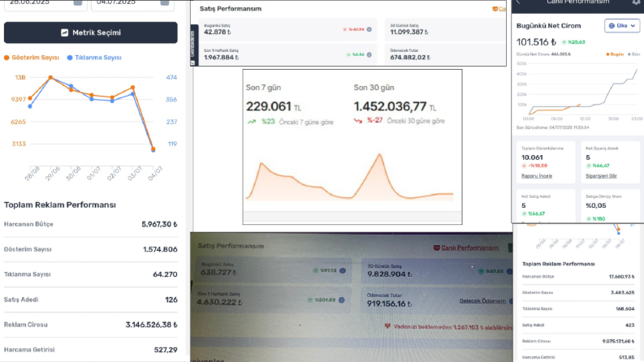This screenshot has height=362, width=644.
Task: Open the Siparişleri Gör link
Action: 601,175
